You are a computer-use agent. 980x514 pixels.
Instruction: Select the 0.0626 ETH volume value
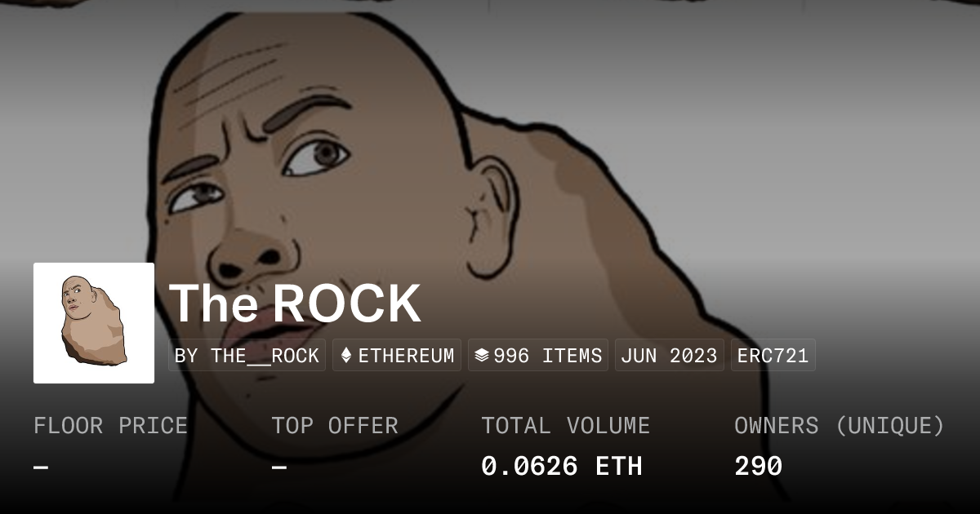click(562, 467)
